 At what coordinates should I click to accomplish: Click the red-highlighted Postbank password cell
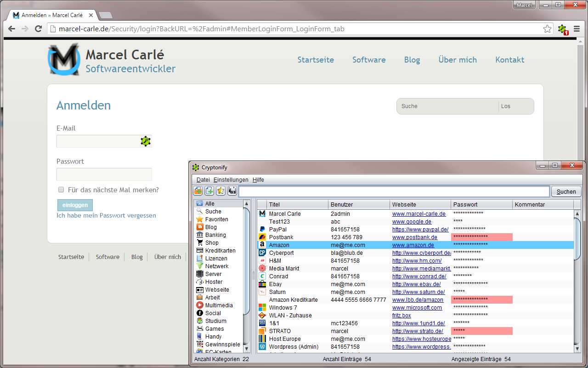pos(482,237)
